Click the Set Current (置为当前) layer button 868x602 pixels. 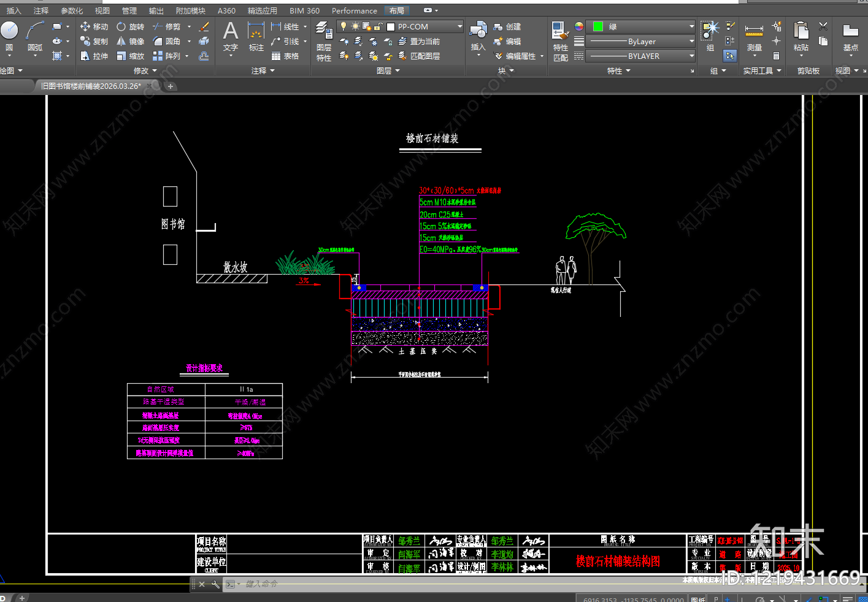[419, 42]
